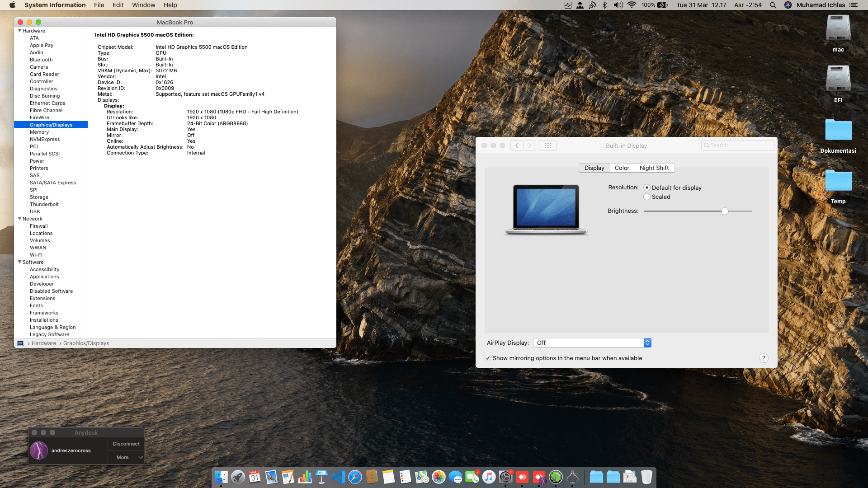Click the Spotlight search icon in menu bar
This screenshot has height=488, width=868.
[x=773, y=5]
